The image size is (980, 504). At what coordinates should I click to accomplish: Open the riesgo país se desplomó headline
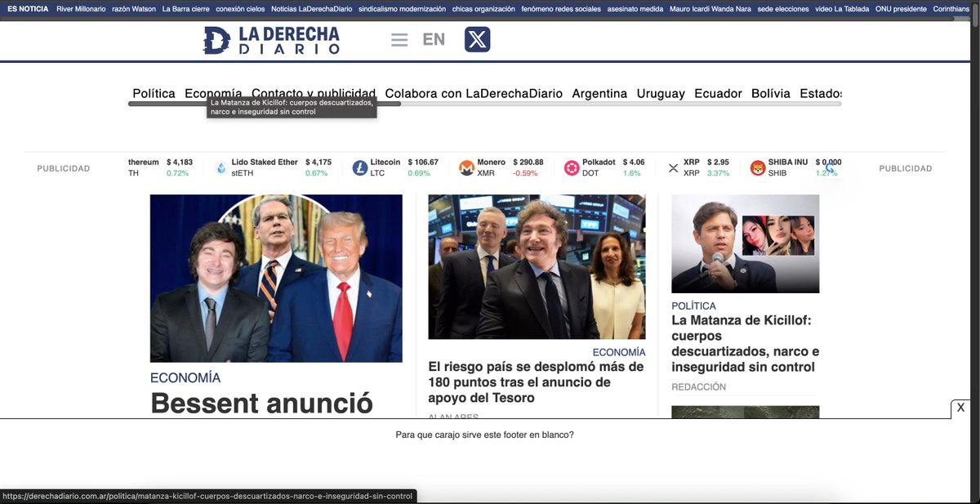[536, 382]
